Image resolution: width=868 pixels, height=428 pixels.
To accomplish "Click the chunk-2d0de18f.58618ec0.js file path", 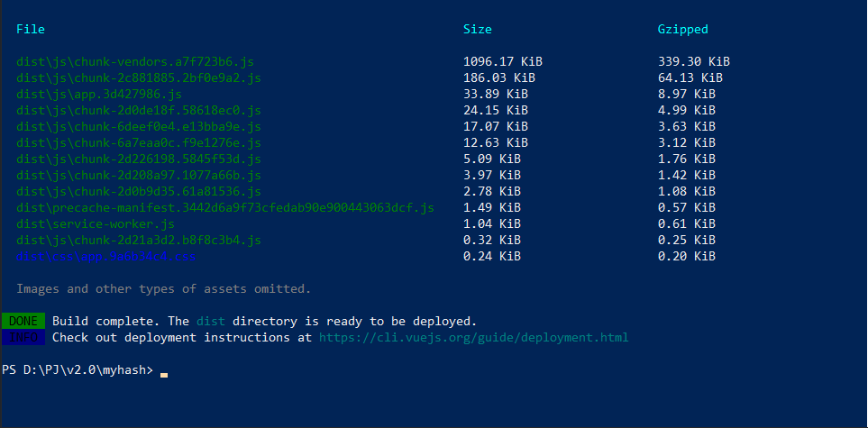I will point(139,111).
